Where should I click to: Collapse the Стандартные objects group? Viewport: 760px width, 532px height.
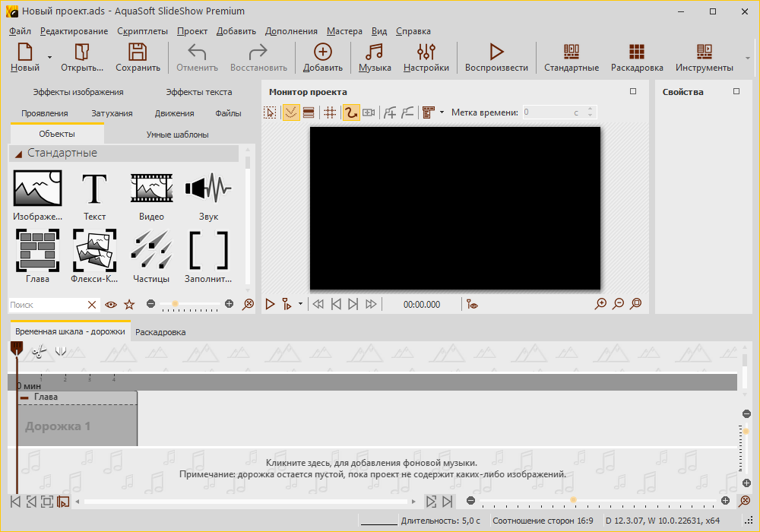(19, 154)
